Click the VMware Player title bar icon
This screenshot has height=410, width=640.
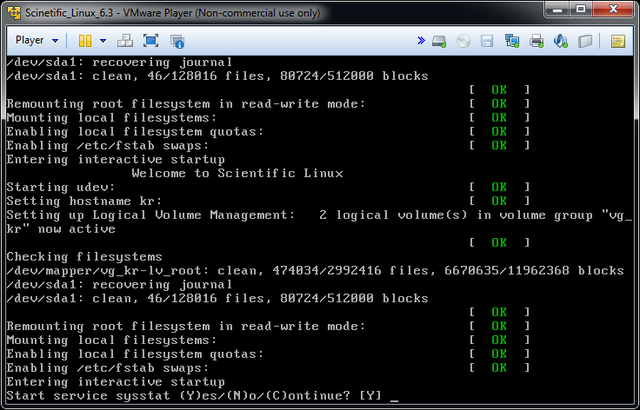[13, 12]
